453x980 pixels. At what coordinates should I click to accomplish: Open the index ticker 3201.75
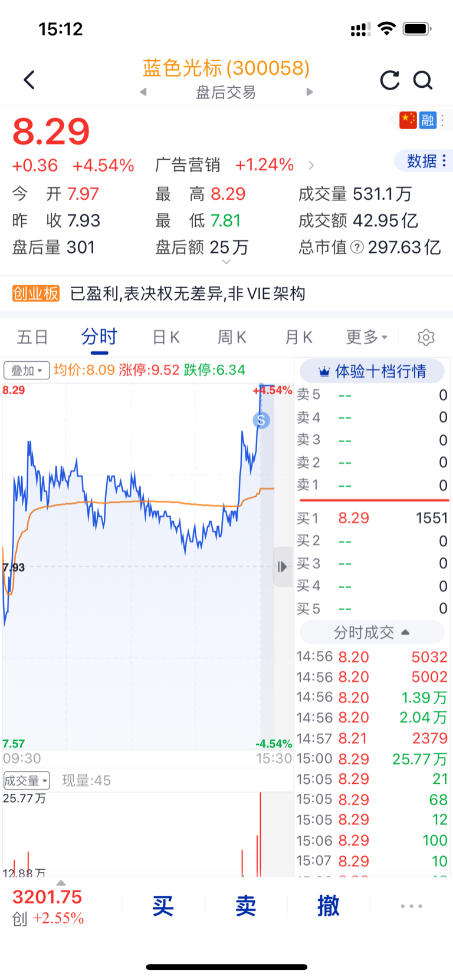[47, 897]
